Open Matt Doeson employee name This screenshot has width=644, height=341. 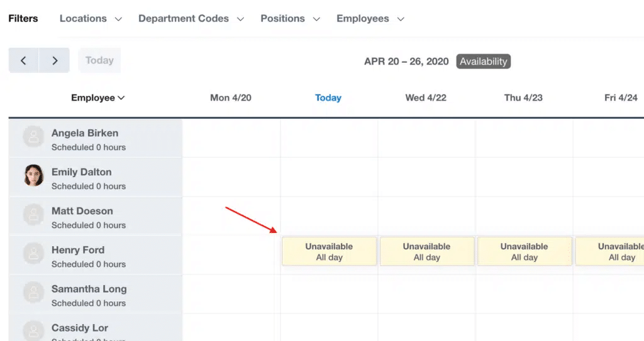[82, 211]
